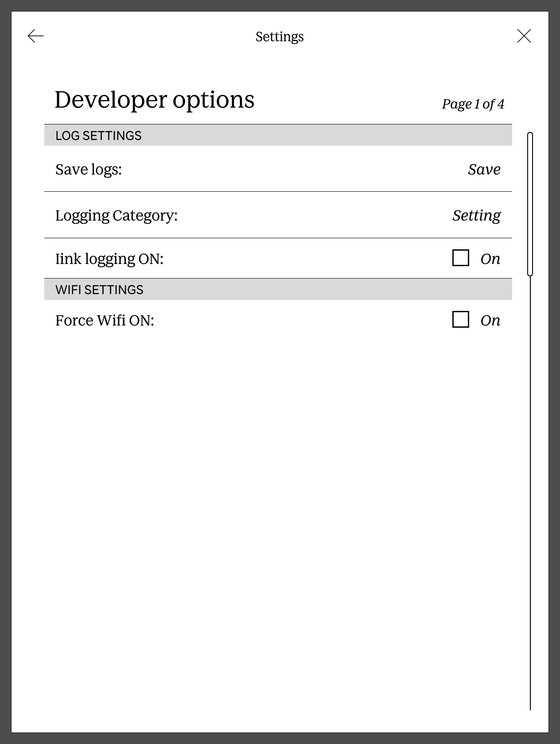560x744 pixels.
Task: Click the 'Iink logging ON:' label text
Action: [x=109, y=259]
